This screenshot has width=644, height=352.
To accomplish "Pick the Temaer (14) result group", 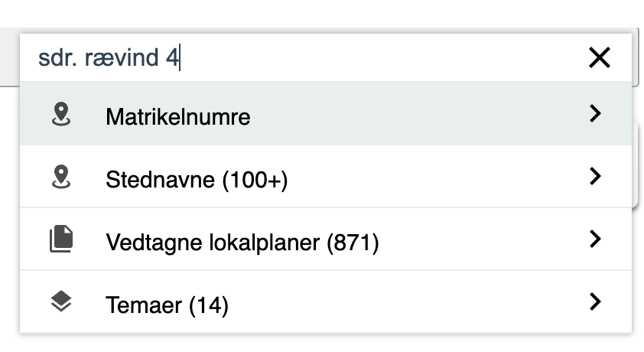I will coord(167,306).
